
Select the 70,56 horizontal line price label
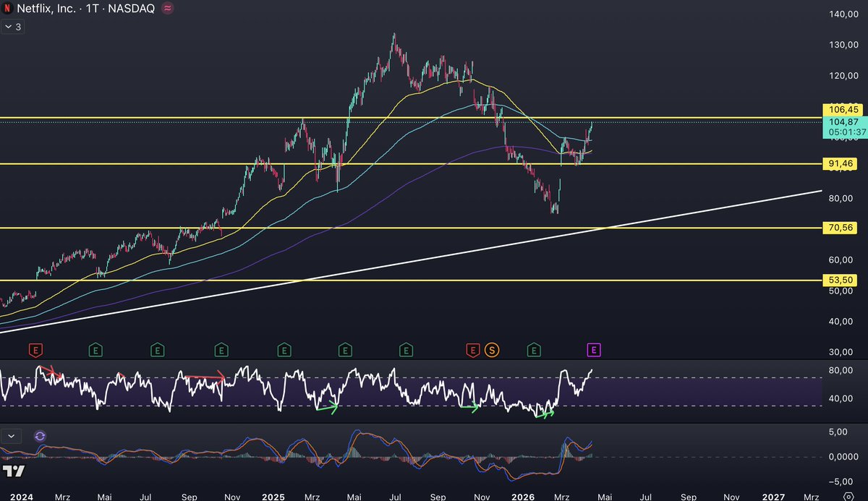[x=842, y=228]
